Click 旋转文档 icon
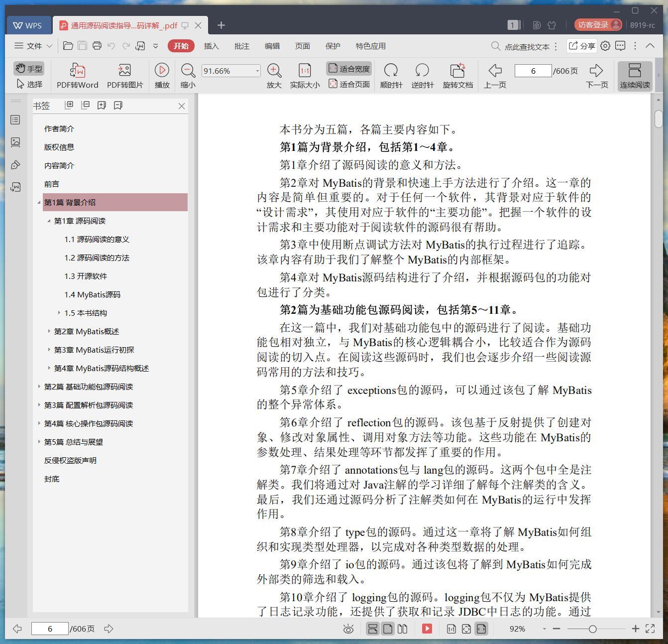 [457, 70]
